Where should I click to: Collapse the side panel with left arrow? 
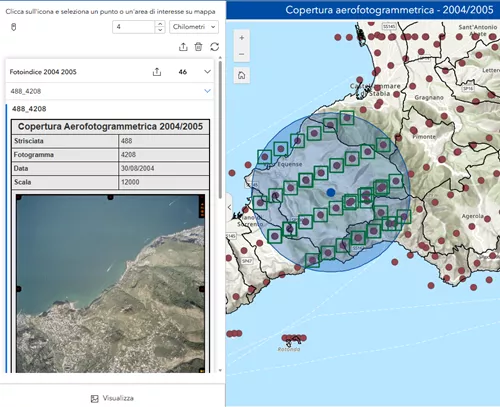coord(229,207)
